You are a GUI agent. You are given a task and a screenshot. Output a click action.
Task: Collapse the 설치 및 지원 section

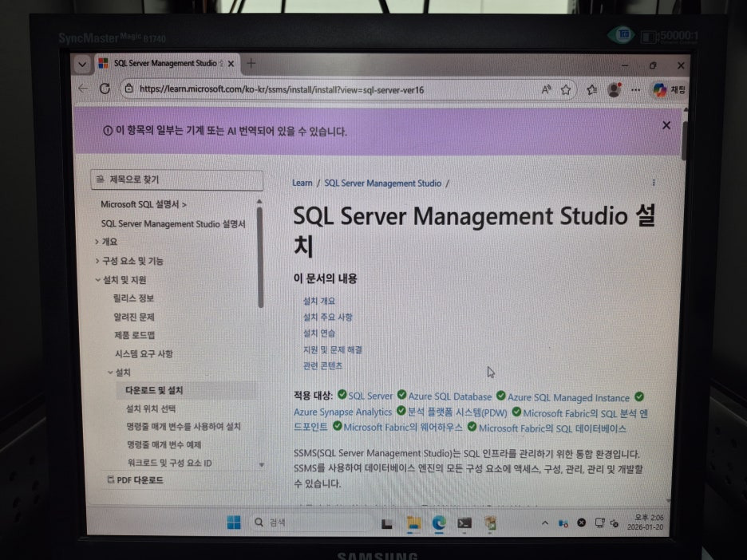[121, 279]
